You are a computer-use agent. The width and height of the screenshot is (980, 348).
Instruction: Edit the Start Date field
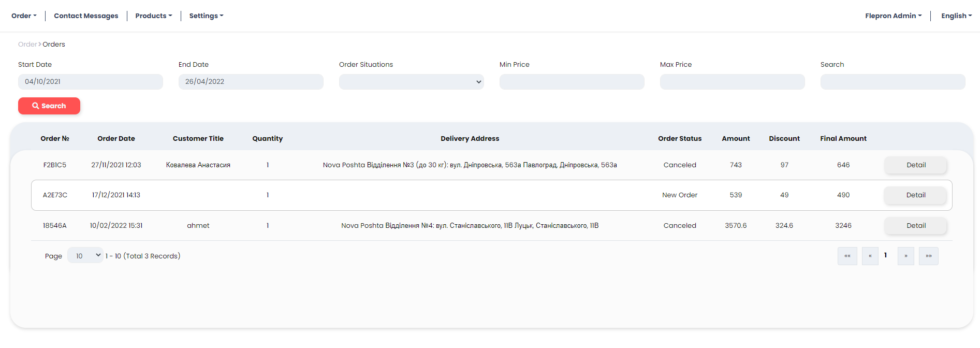(x=91, y=82)
